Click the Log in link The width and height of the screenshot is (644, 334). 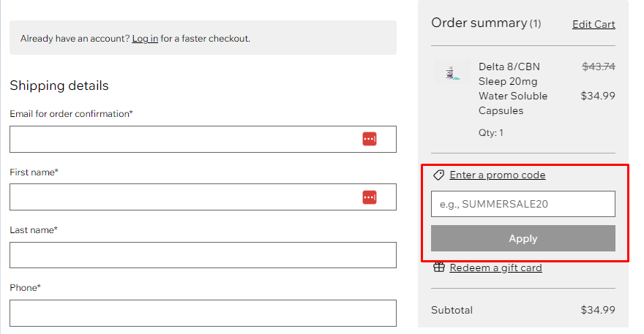(145, 39)
